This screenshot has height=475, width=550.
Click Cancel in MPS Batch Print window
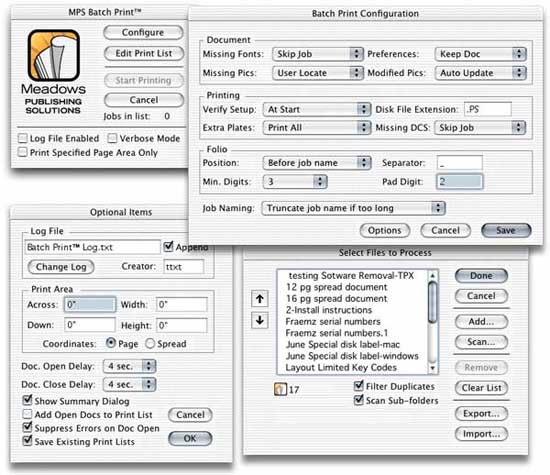143,100
